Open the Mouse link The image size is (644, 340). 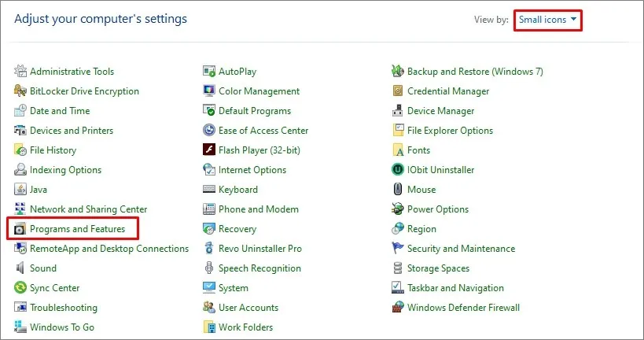(x=421, y=190)
